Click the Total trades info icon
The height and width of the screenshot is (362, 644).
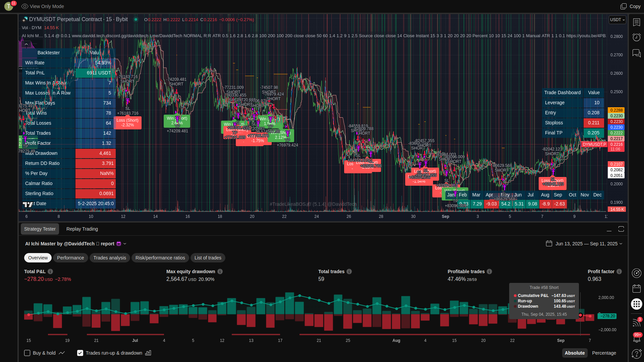[349, 271]
